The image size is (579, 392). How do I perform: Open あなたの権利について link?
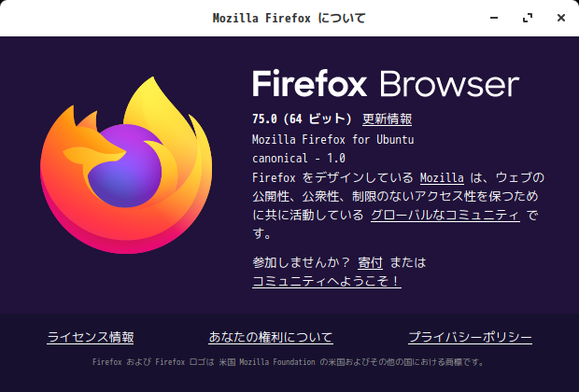271,337
